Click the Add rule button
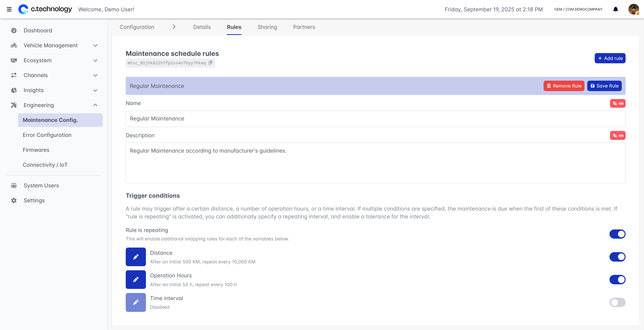This screenshot has width=644, height=330. click(610, 58)
